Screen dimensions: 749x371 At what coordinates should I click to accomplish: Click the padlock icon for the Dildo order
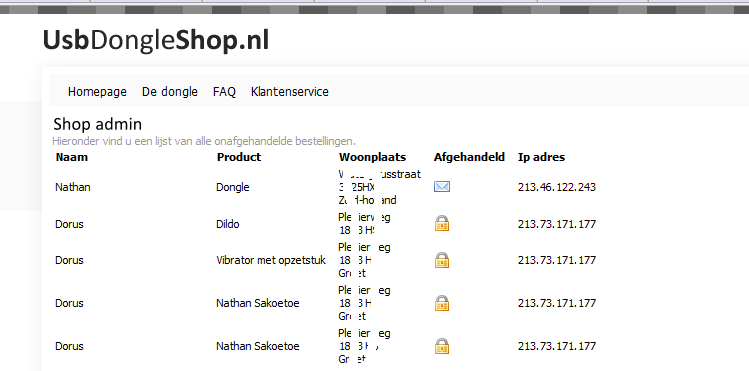tap(442, 223)
